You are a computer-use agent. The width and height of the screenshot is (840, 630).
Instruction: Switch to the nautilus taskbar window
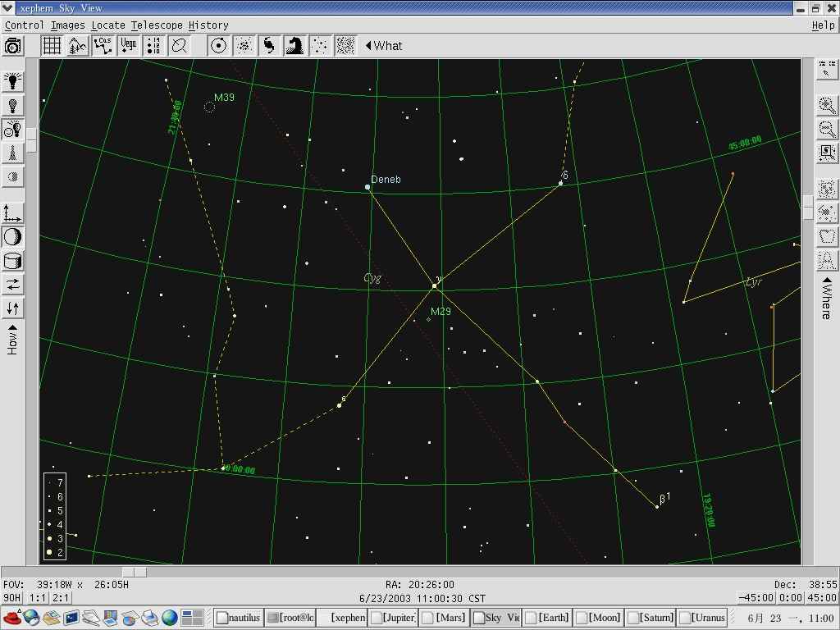pyautogui.click(x=239, y=618)
